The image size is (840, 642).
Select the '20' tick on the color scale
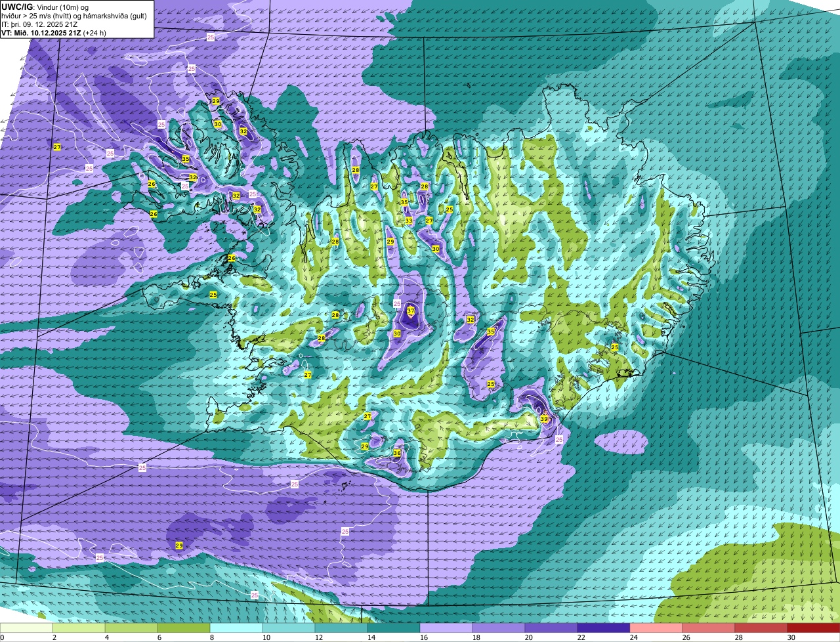[x=528, y=637]
